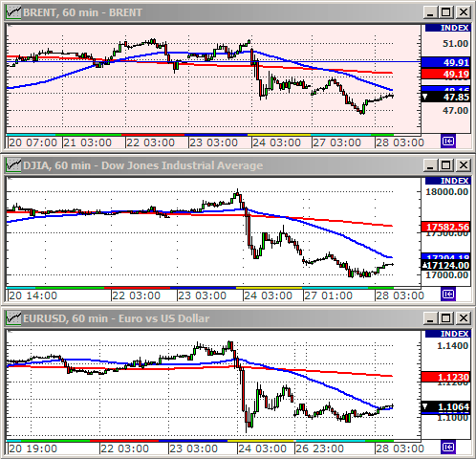Viewport: 476px width, 459px height.
Task: Click INDEX label in EURUSD chart
Action: pos(447,334)
